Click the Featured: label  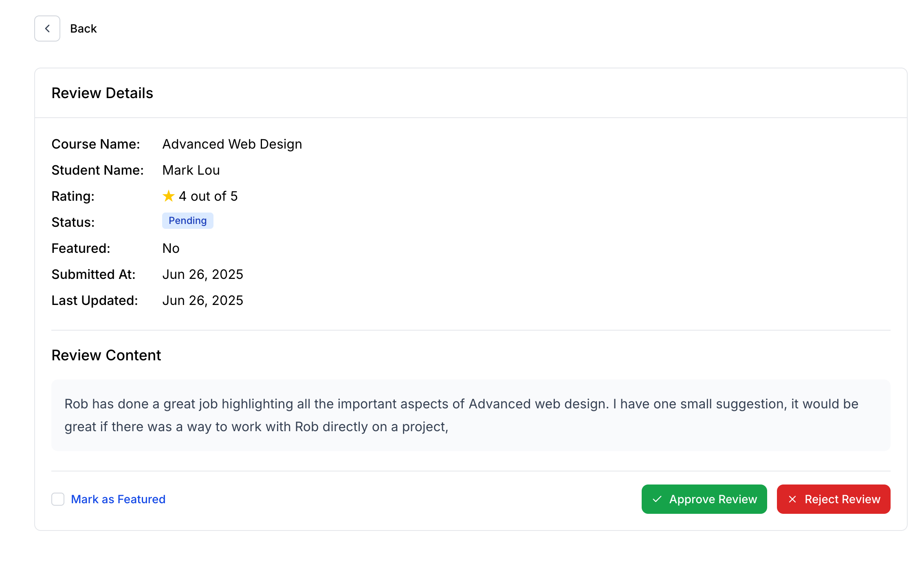click(81, 248)
